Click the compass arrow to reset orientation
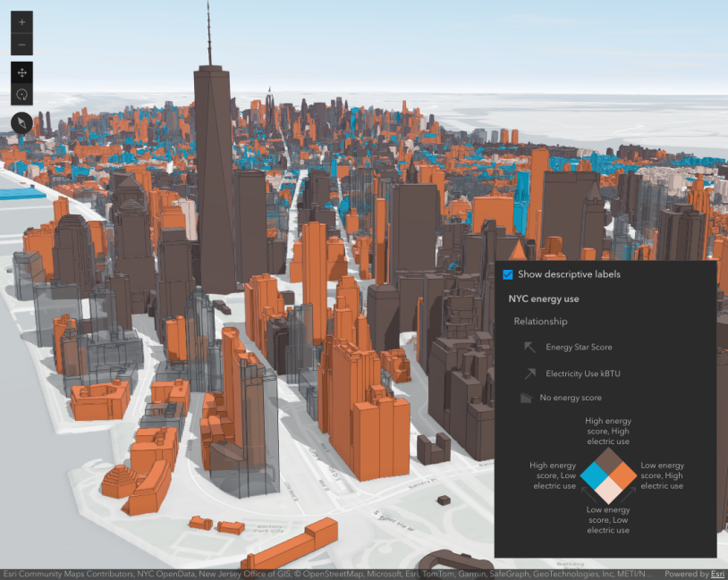This screenshot has height=580, width=728. 20,122
